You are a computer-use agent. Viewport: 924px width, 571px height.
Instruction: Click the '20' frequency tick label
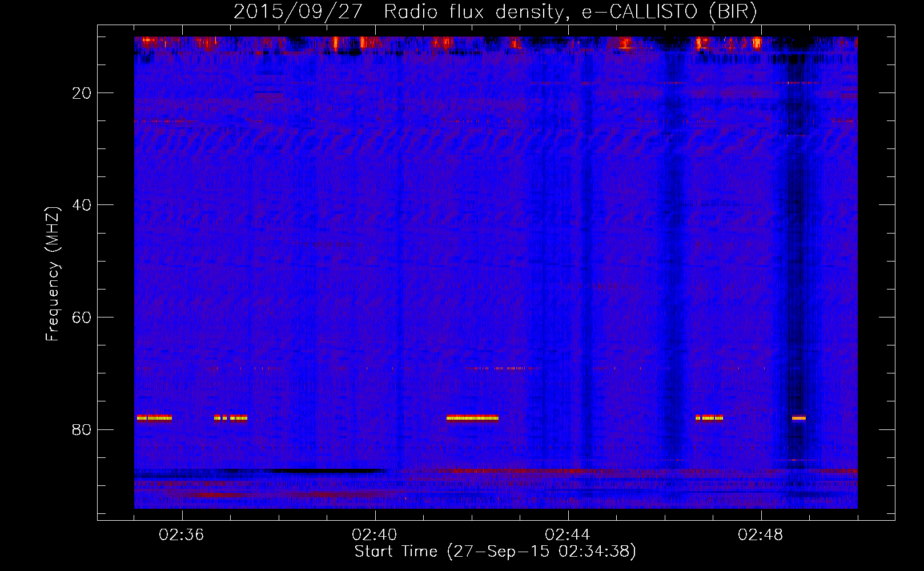pos(82,93)
